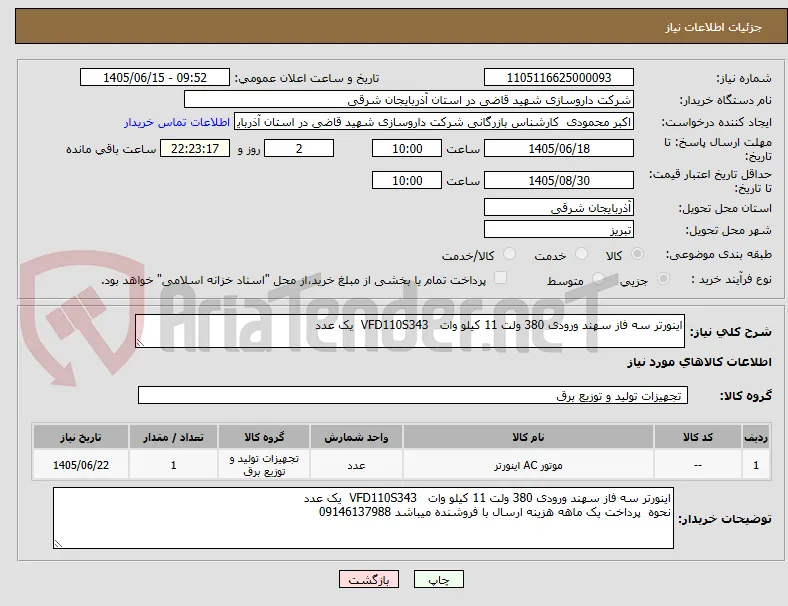Click the response deadline hour 10:00 field

[x=407, y=149]
